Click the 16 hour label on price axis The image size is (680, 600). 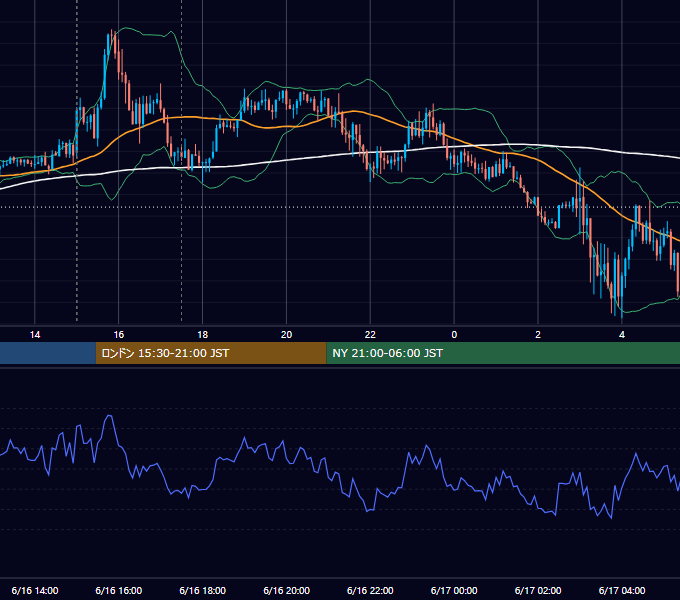point(118,335)
